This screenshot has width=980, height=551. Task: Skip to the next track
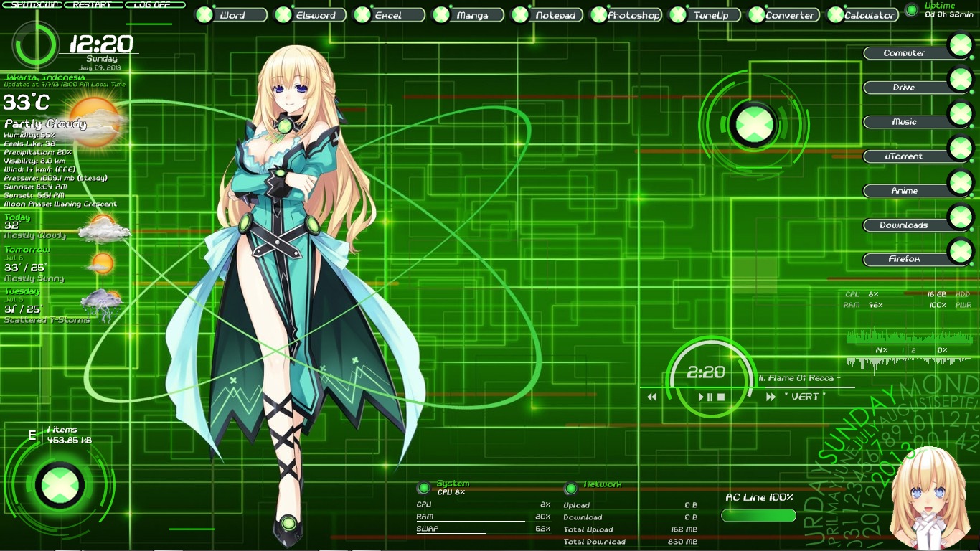tap(771, 397)
